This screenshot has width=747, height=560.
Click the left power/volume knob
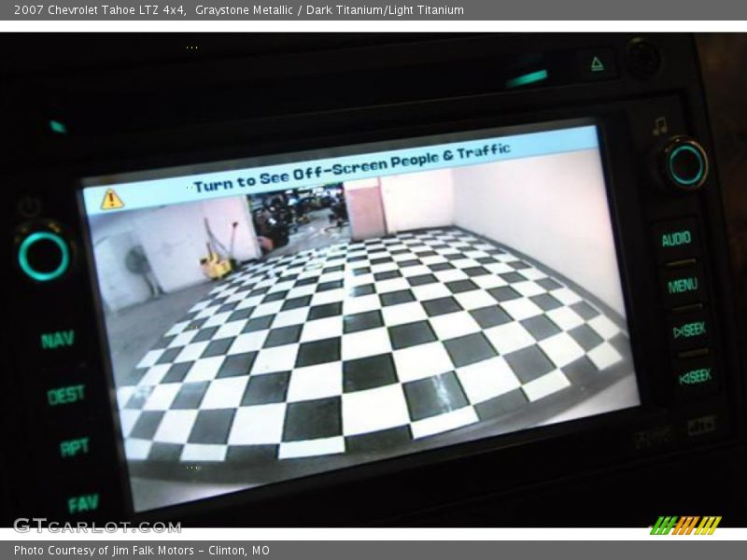44,256
